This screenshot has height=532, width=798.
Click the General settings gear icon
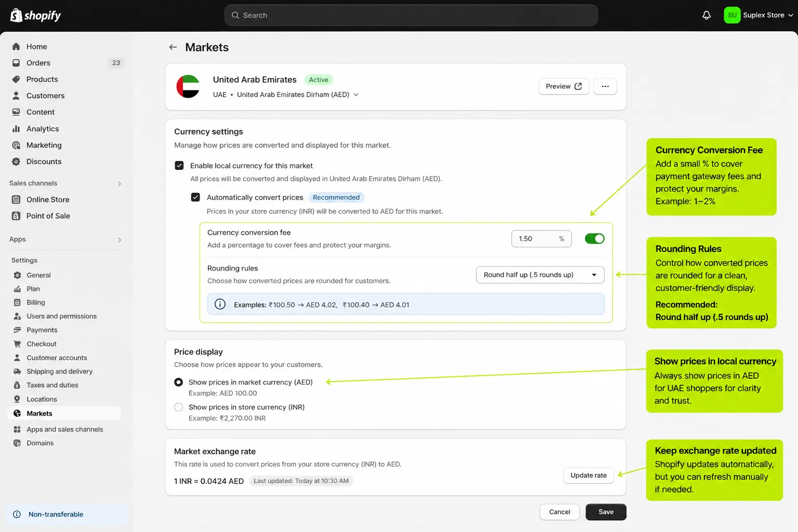click(17, 275)
